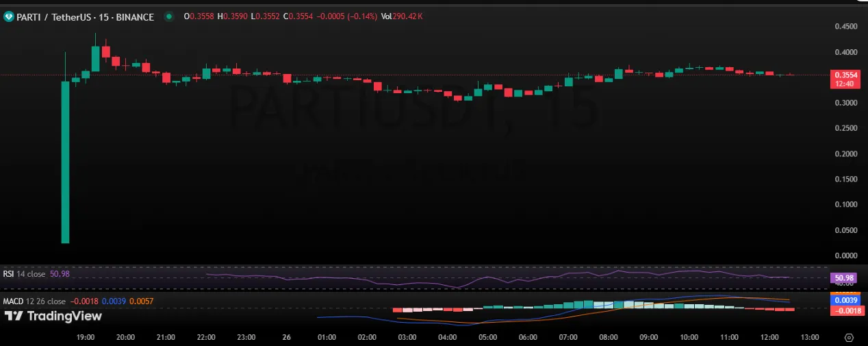
Task: Click the 07:00 time axis label
Action: coord(568,338)
